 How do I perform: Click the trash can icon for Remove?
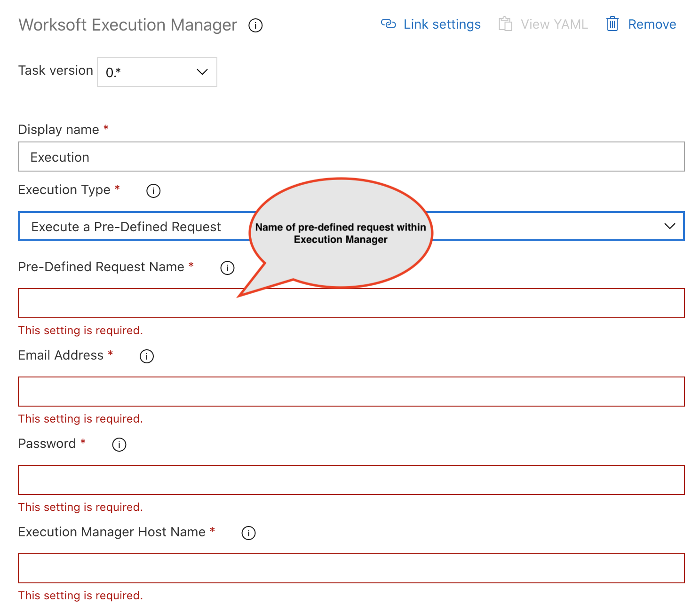(612, 24)
